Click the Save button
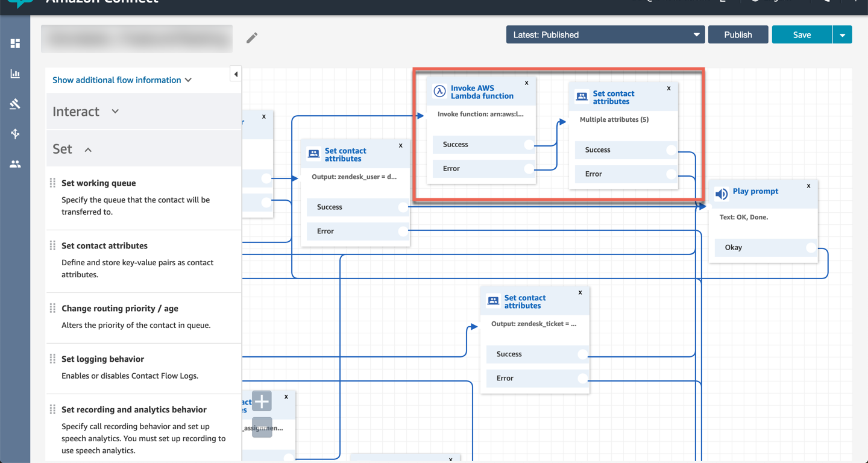 (802, 35)
